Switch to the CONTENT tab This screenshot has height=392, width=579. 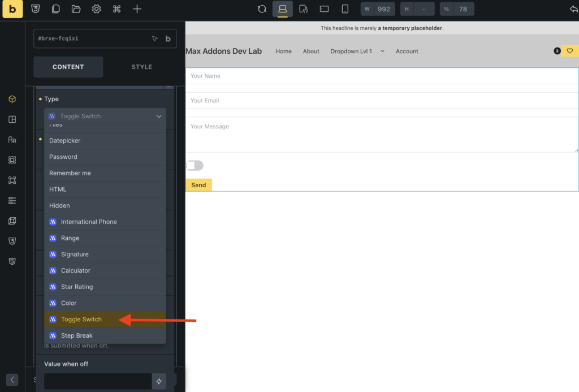click(x=68, y=67)
